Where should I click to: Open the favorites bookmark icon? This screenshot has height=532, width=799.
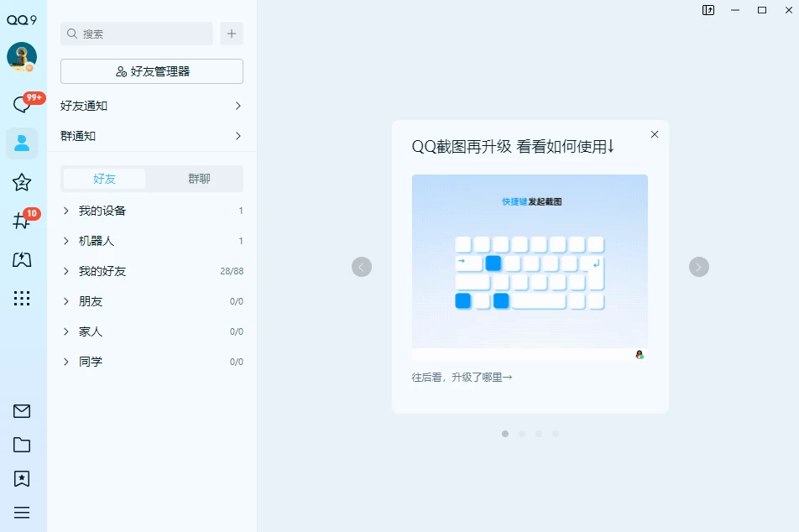[x=22, y=478]
